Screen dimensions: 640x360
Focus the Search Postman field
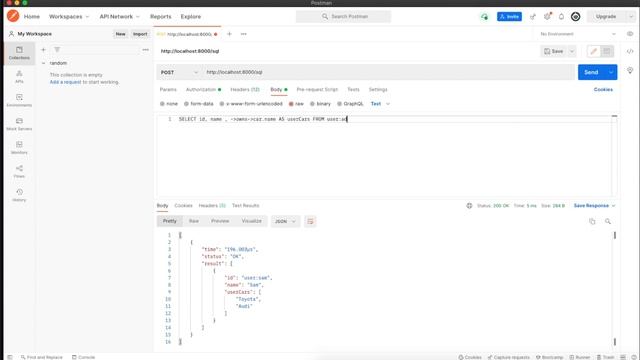[x=343, y=17]
